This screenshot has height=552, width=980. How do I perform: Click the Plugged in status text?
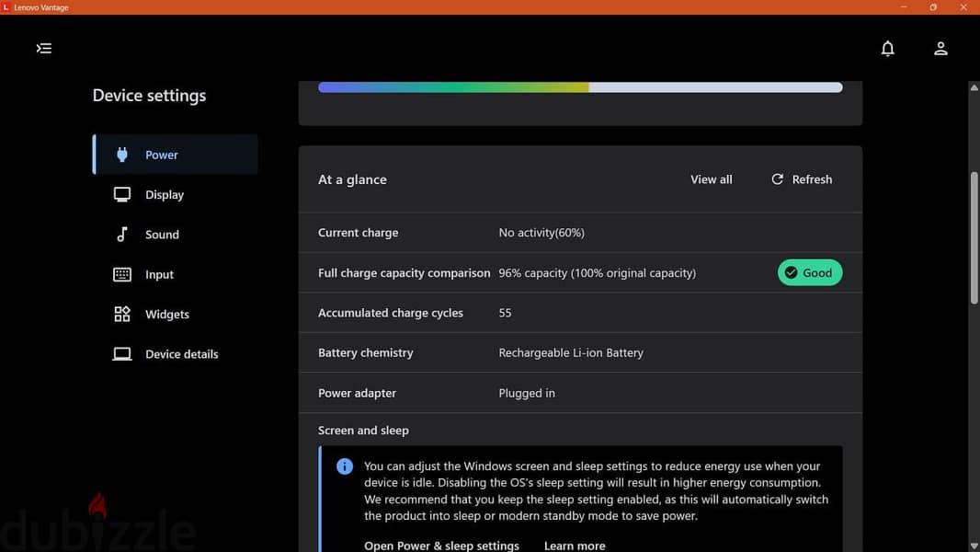[x=526, y=393]
